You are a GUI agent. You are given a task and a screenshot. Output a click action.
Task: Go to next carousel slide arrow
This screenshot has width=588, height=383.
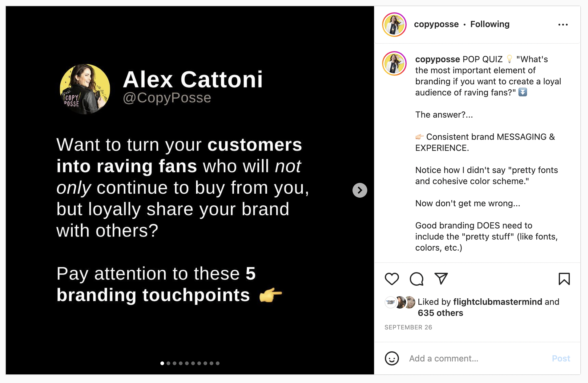click(x=360, y=190)
